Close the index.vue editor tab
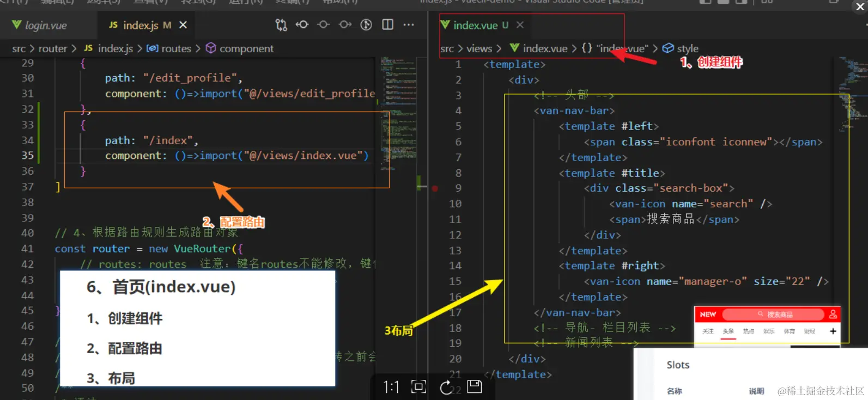The image size is (868, 400). tap(520, 25)
